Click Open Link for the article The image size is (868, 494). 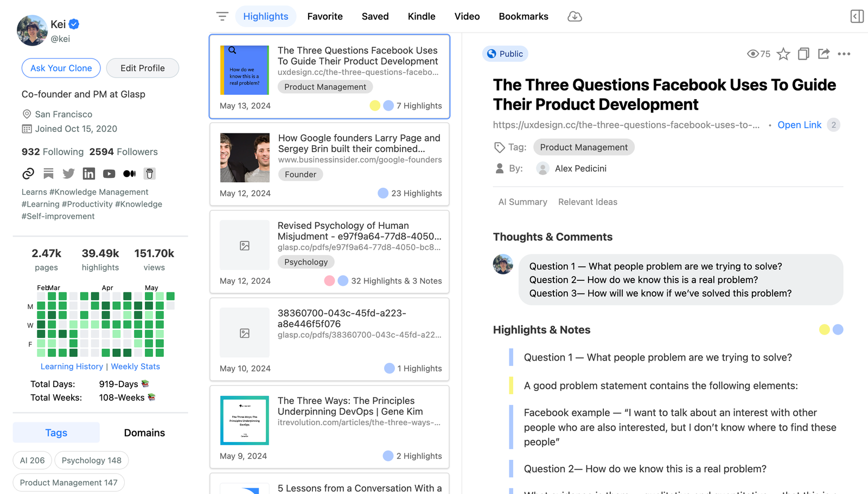[799, 125]
